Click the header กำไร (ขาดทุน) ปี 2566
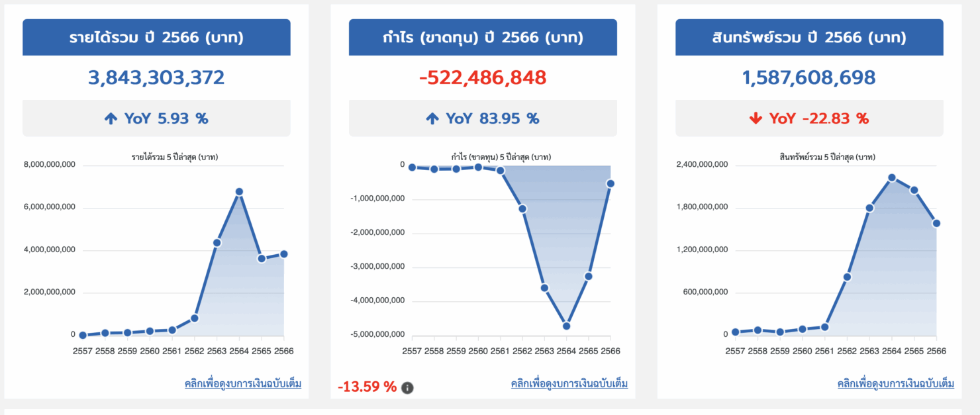 [483, 38]
